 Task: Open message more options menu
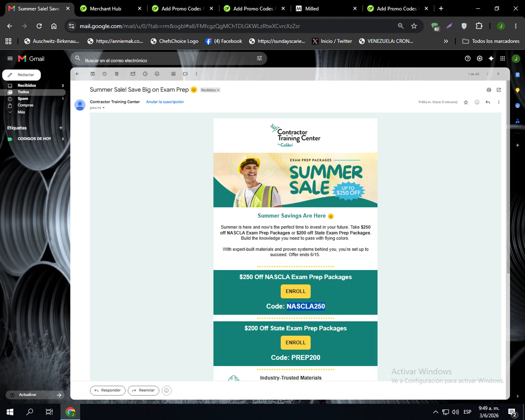(x=499, y=102)
